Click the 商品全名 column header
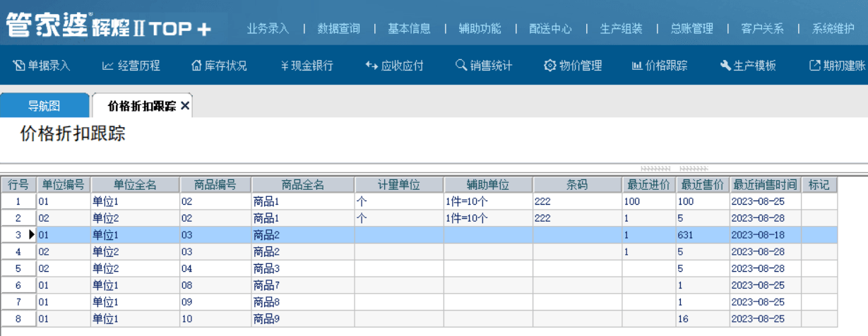The height and width of the screenshot is (336, 868). [302, 185]
